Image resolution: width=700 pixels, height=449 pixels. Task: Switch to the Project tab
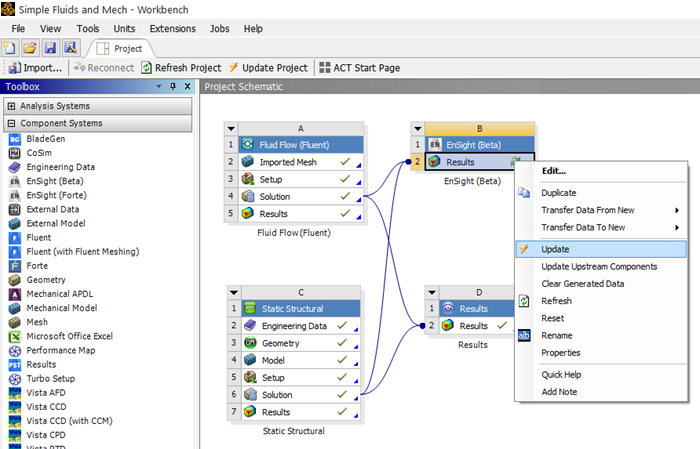click(x=120, y=49)
